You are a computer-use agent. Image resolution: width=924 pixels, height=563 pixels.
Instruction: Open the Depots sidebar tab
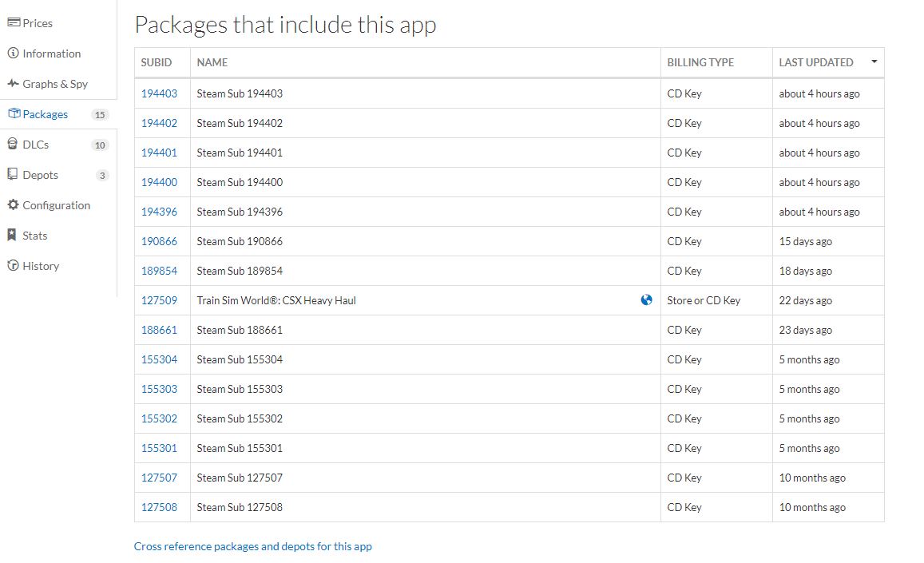(x=40, y=175)
